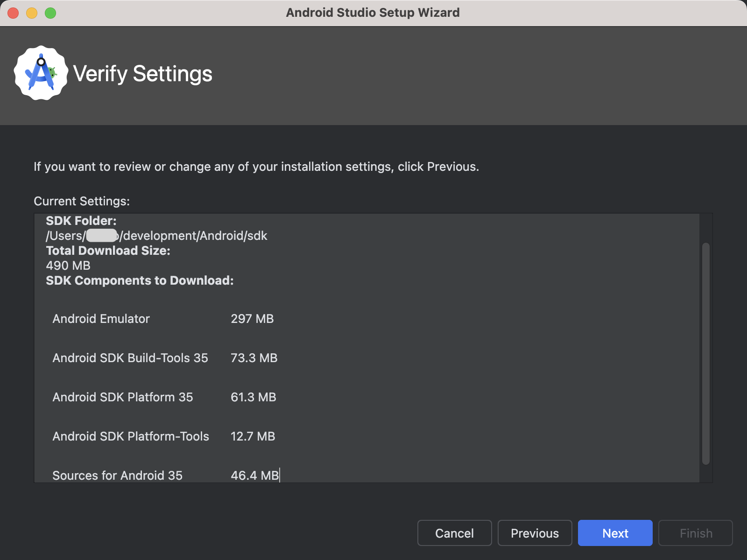
Task: Click the SDK Folder path text
Action: click(156, 236)
